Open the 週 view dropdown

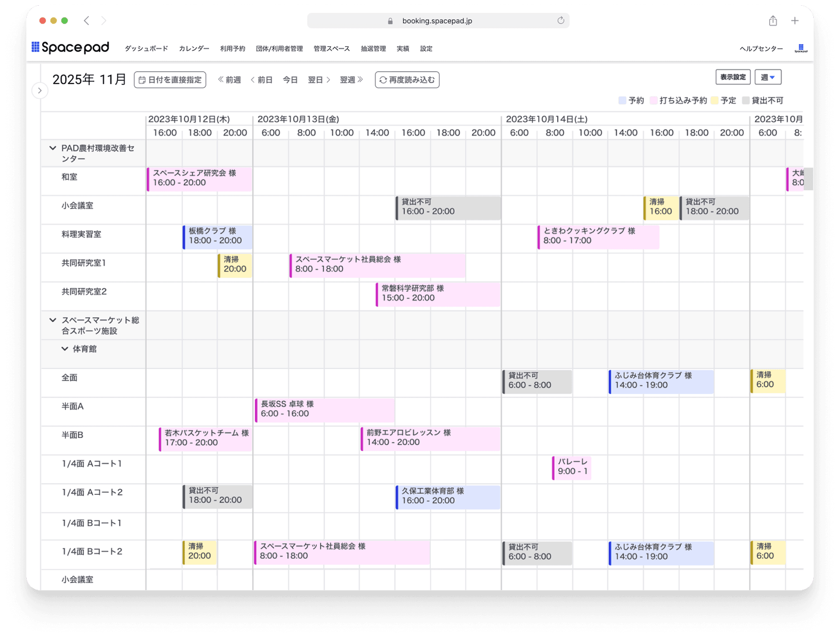(x=768, y=77)
